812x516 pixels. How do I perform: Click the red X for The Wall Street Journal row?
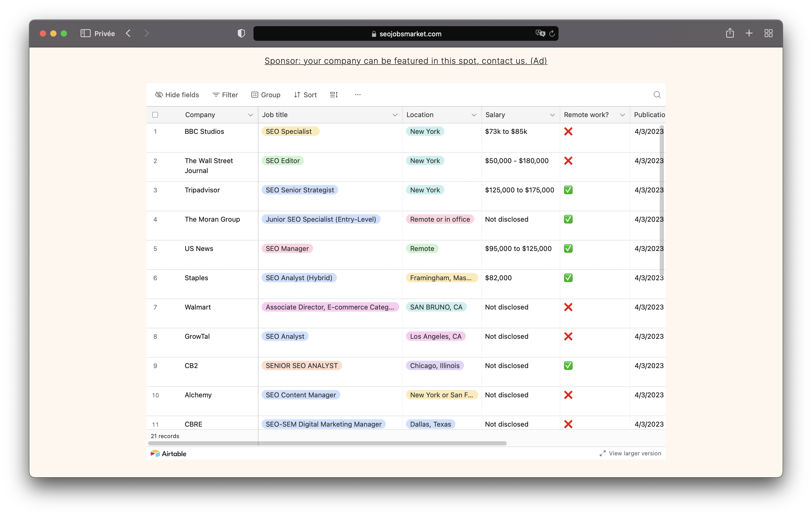pyautogui.click(x=568, y=161)
